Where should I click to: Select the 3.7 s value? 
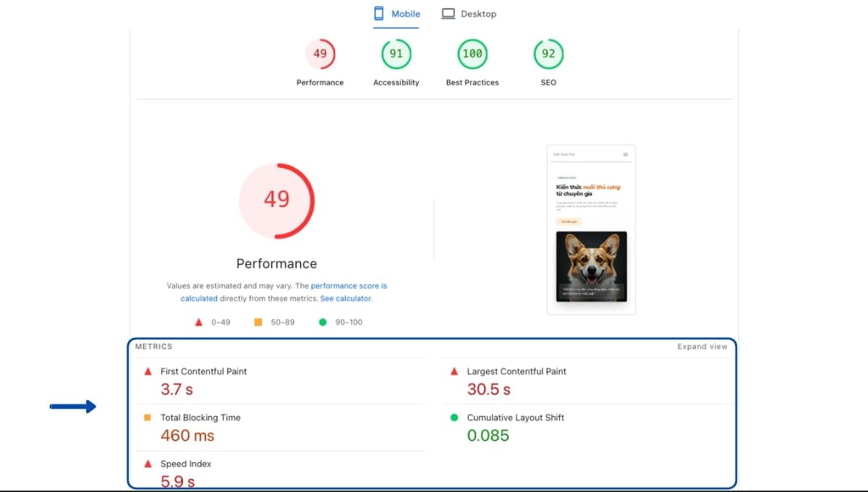click(x=177, y=389)
